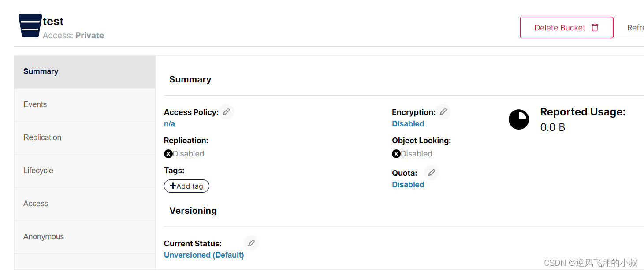Click the bucket icon beside test
This screenshot has height=271, width=644.
(30, 26)
